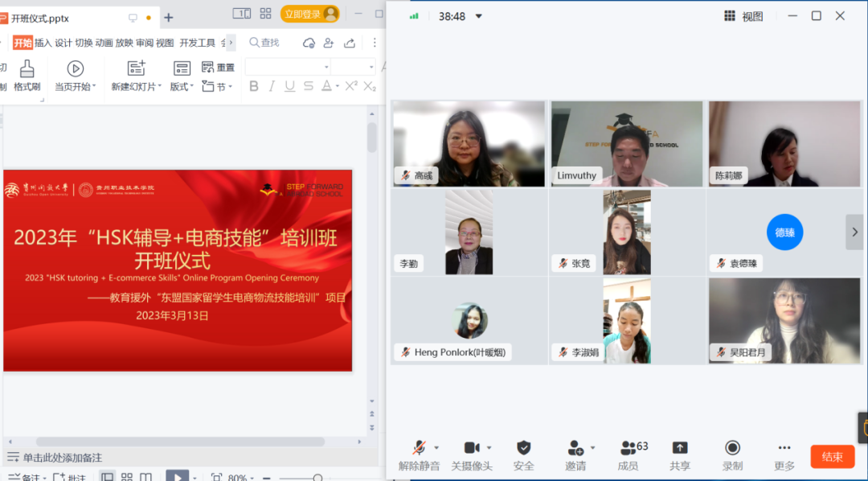Expand the 版式 layout dropdown

182,87
